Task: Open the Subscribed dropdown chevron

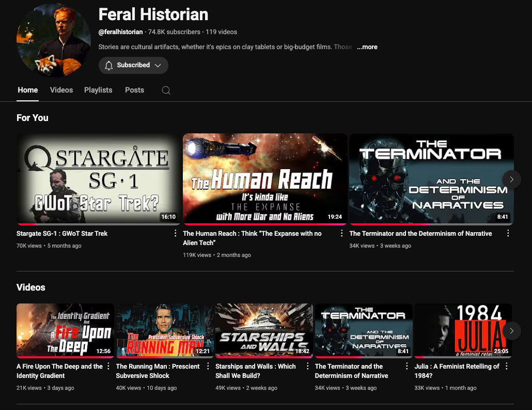Action: pos(158,65)
